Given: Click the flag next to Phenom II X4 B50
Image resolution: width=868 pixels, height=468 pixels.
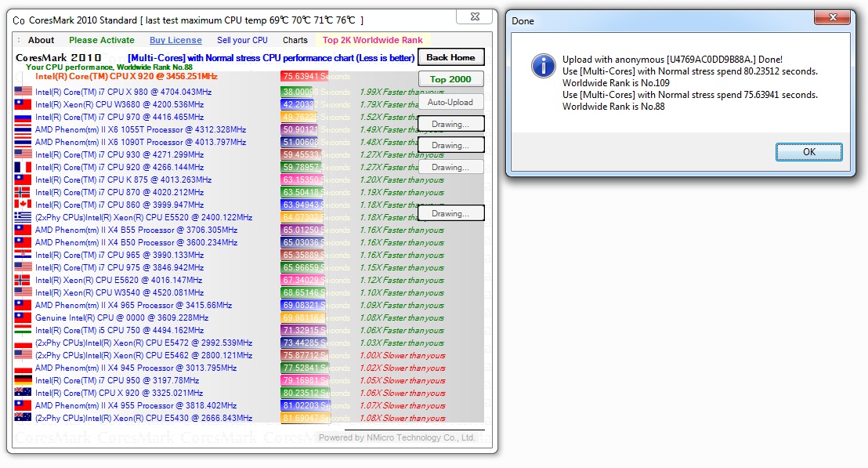Looking at the screenshot, I should [23, 242].
